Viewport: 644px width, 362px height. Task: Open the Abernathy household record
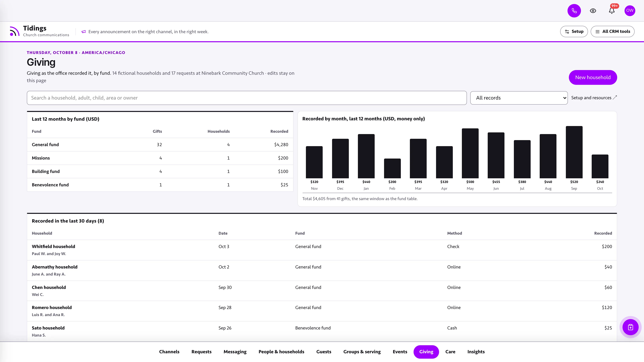point(322,270)
